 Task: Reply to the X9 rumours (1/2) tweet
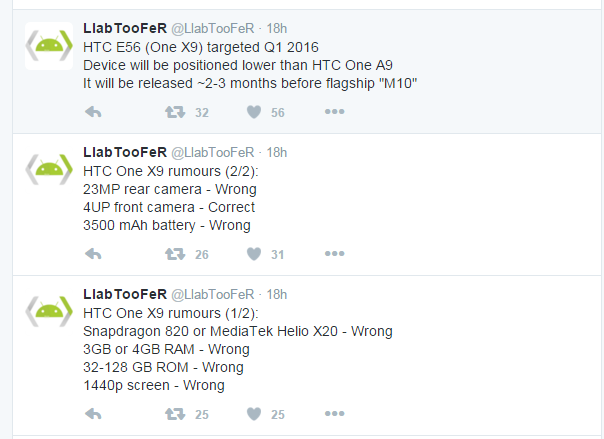(93, 414)
